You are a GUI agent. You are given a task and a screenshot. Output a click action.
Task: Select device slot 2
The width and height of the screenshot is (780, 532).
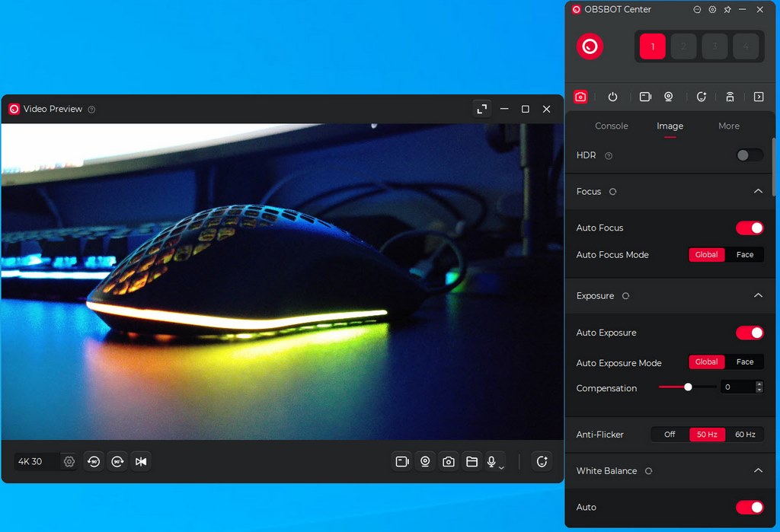[683, 46]
